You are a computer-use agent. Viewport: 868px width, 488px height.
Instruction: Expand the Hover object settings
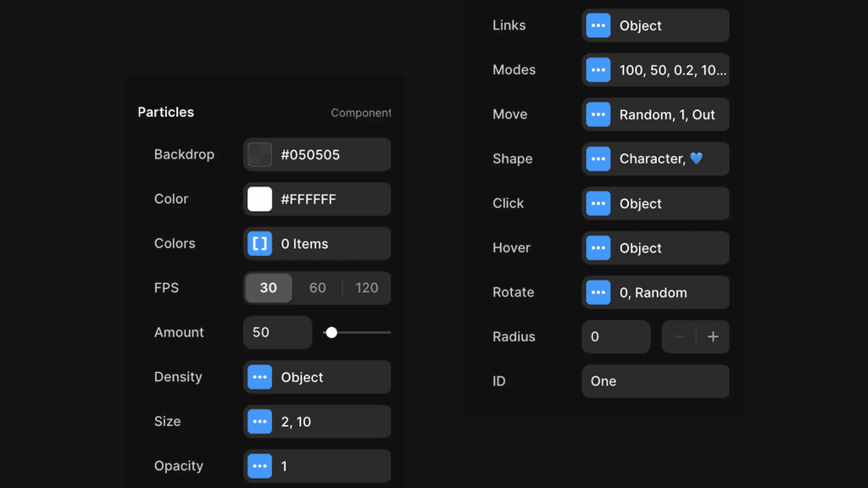tap(598, 247)
